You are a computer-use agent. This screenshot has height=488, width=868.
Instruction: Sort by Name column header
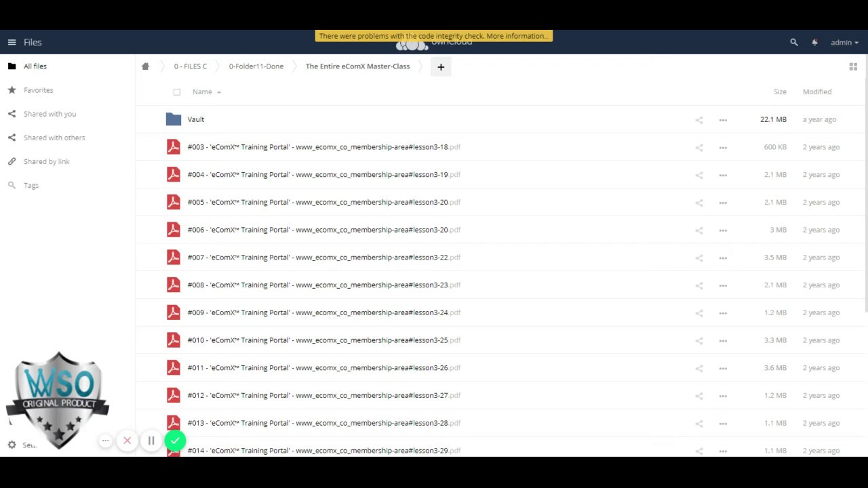point(202,91)
